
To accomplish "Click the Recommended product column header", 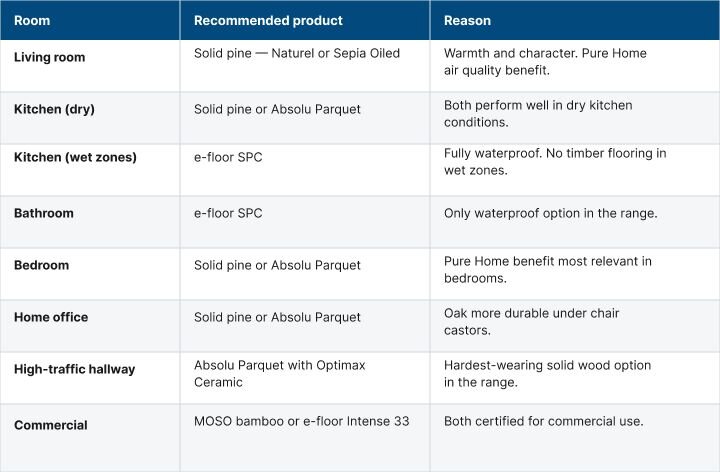I will 268,20.
